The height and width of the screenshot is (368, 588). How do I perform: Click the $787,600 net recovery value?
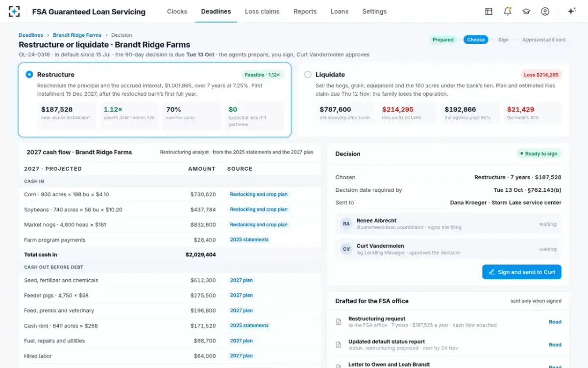coord(336,109)
